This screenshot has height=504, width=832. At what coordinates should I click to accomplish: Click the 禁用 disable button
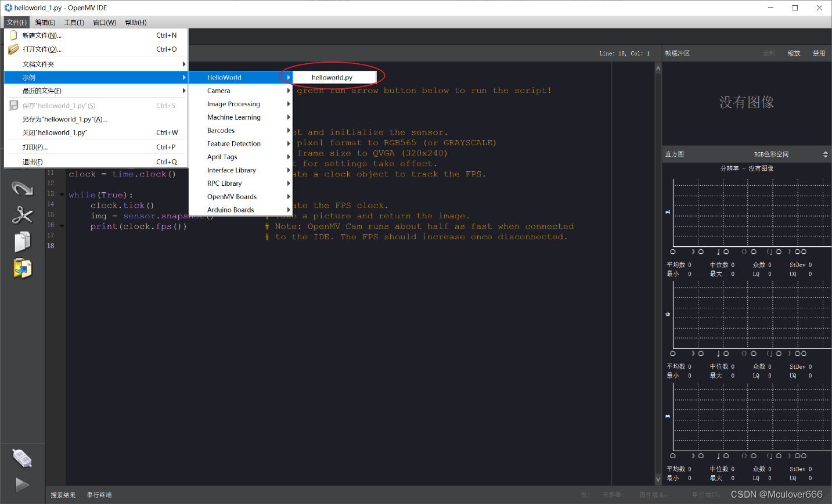[819, 53]
